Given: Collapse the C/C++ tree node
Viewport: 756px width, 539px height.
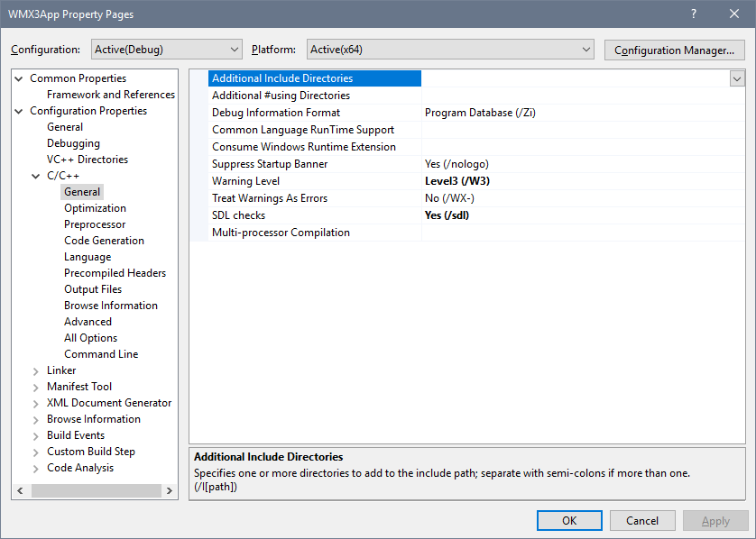Looking at the screenshot, I should (x=36, y=175).
